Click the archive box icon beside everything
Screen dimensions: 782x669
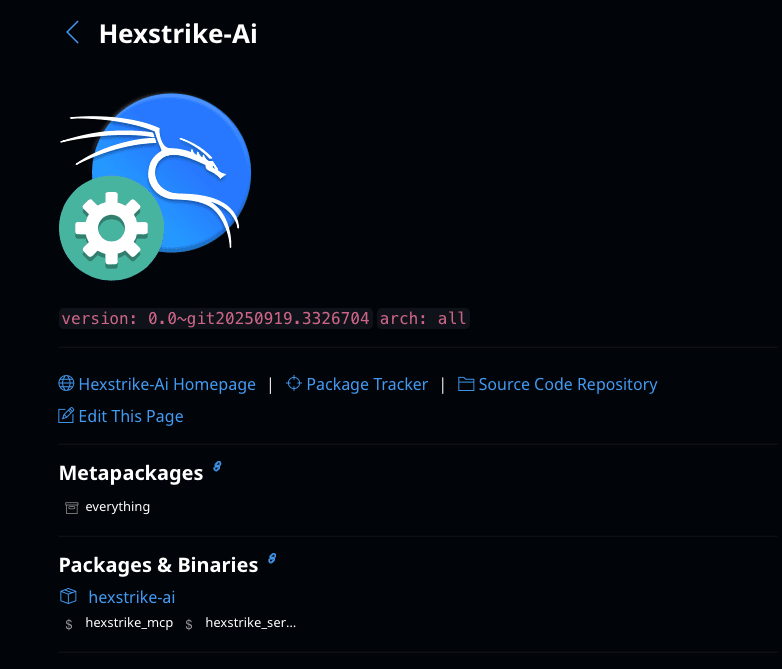point(71,507)
